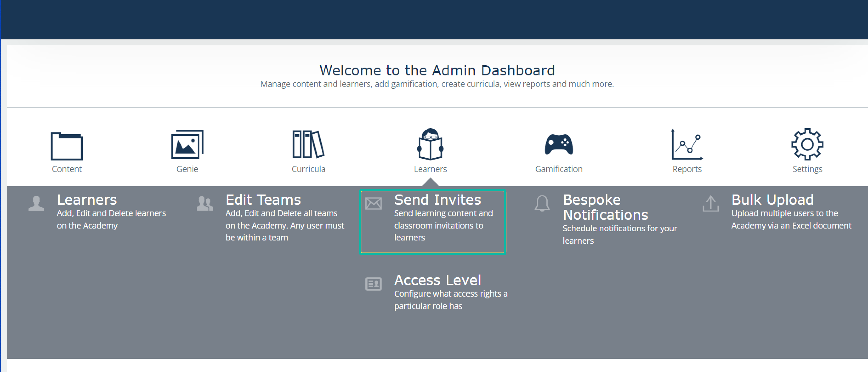
Task: Click the Send Invites envelope icon
Action: [373, 203]
